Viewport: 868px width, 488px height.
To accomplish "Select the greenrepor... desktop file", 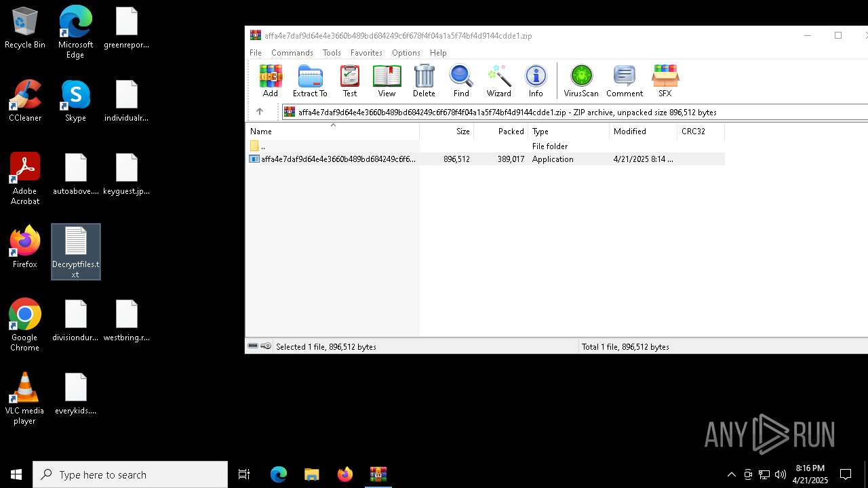I will [126, 28].
